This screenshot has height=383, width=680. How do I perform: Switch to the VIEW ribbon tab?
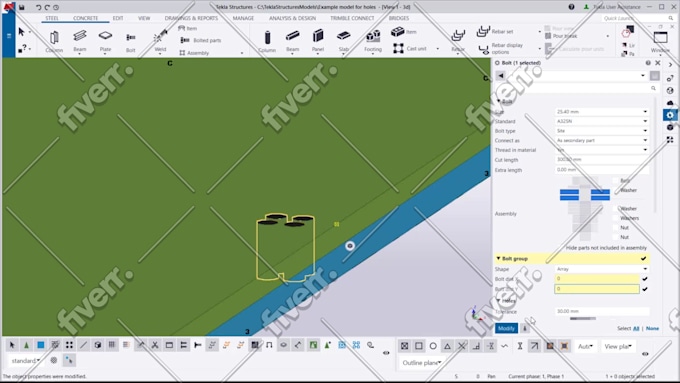144,18
